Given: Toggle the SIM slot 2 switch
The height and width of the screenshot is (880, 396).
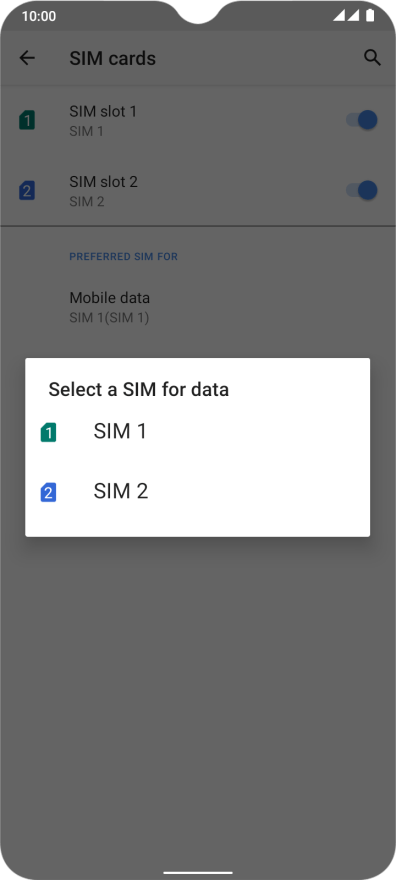Looking at the screenshot, I should (x=362, y=190).
